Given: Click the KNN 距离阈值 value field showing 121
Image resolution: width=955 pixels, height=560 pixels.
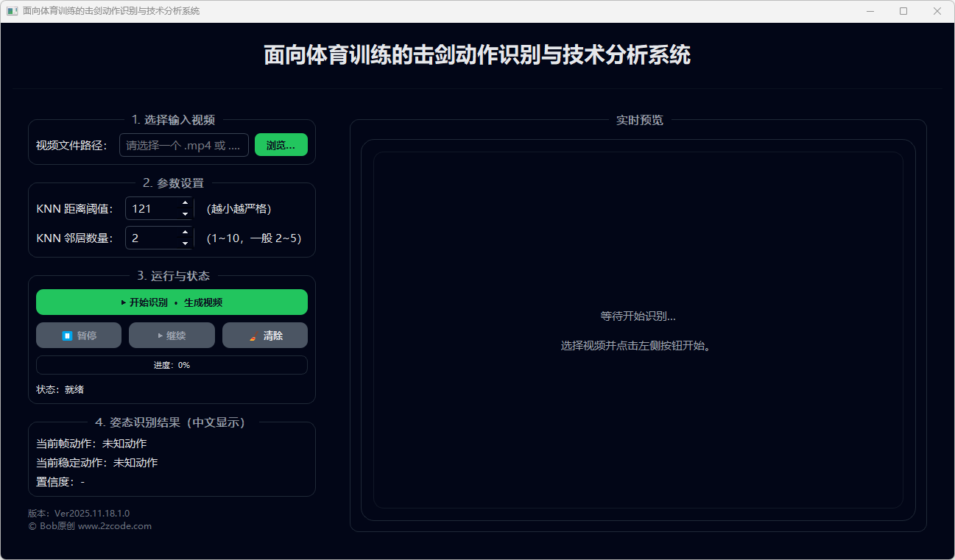Looking at the screenshot, I should pos(151,209).
